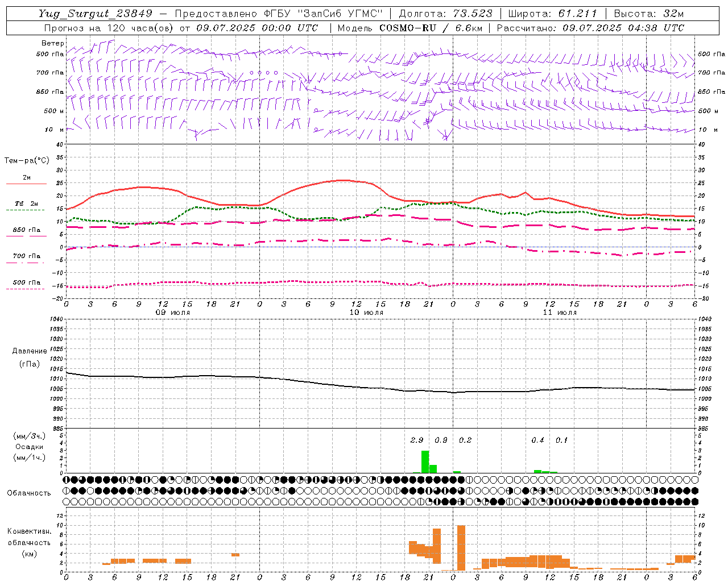Click the tallest green precipitation bar

pos(425,462)
